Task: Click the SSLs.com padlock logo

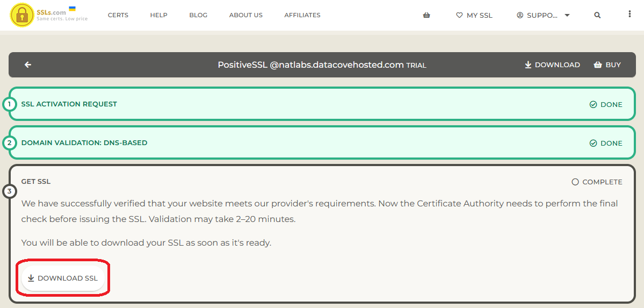Action: [x=22, y=15]
